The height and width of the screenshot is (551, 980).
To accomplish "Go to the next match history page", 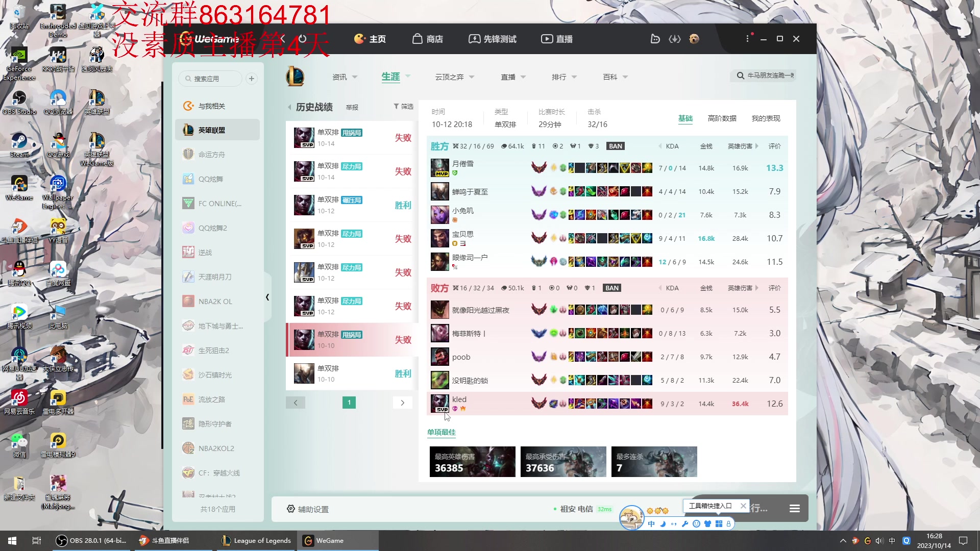I will point(402,403).
